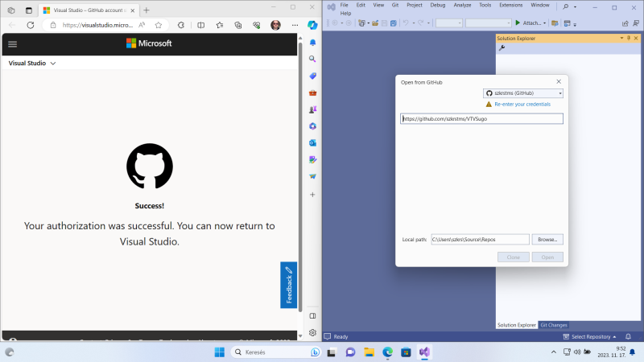Screen dimensions: 644x362
Task: Open the Debug menu in Visual Studio
Action: click(438, 5)
